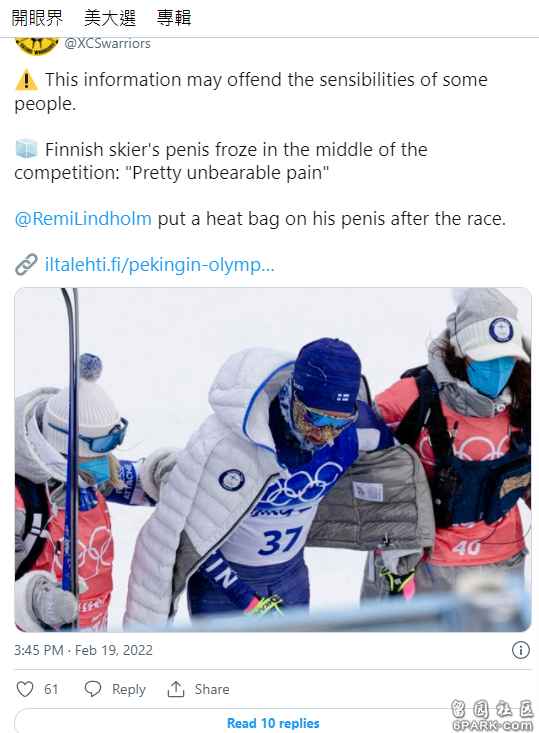Click the chain link icon

(x=26, y=265)
